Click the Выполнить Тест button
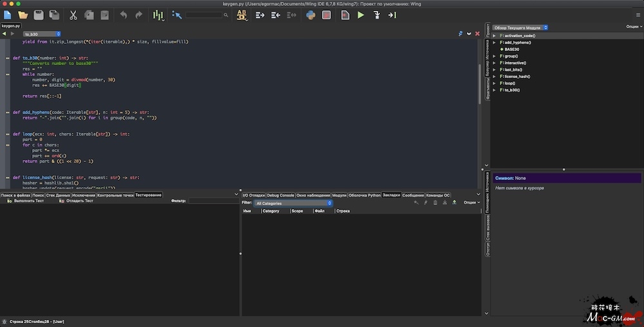The height and width of the screenshot is (327, 644). click(x=27, y=201)
